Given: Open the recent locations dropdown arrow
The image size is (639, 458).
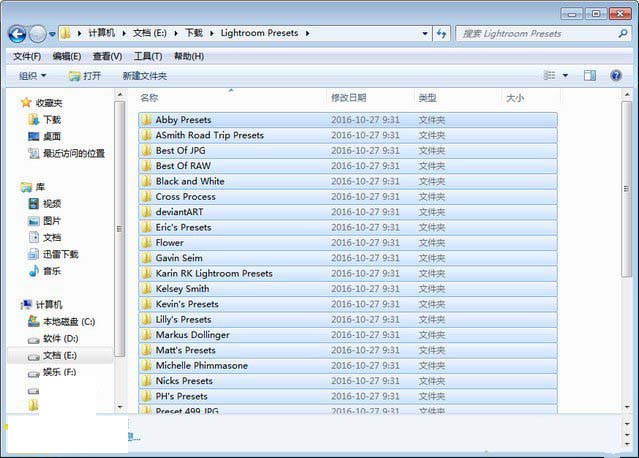Looking at the screenshot, I should (x=52, y=34).
